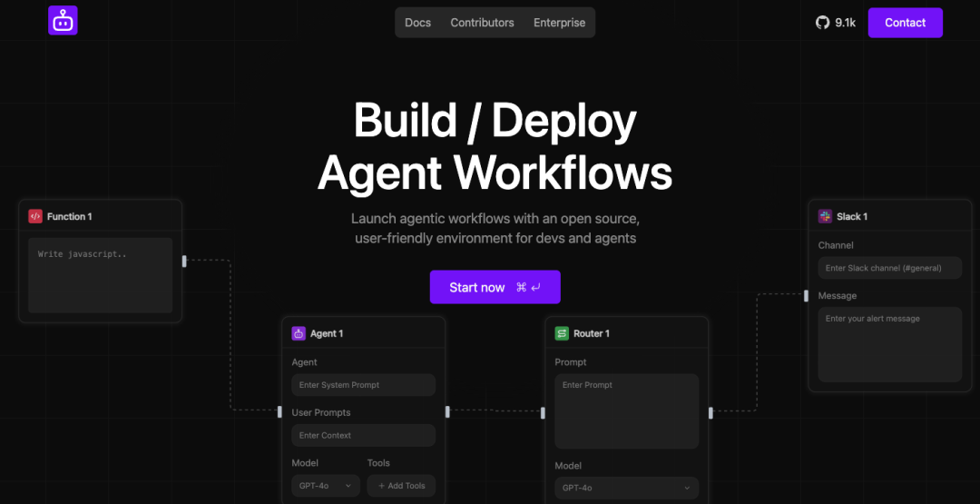The image size is (980, 504).
Task: Click the Slack 1 input connector handle
Action: [x=807, y=296]
